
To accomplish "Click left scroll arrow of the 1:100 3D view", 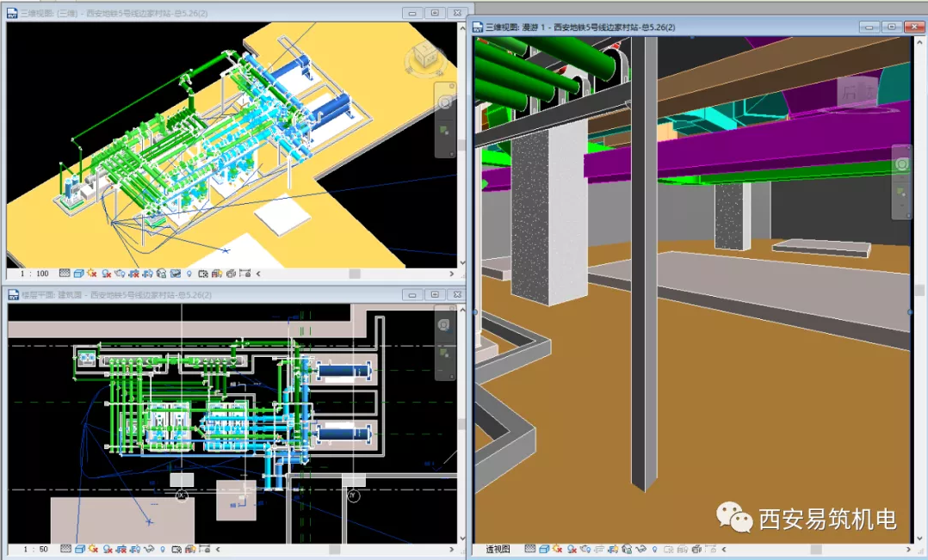I will pos(258,274).
